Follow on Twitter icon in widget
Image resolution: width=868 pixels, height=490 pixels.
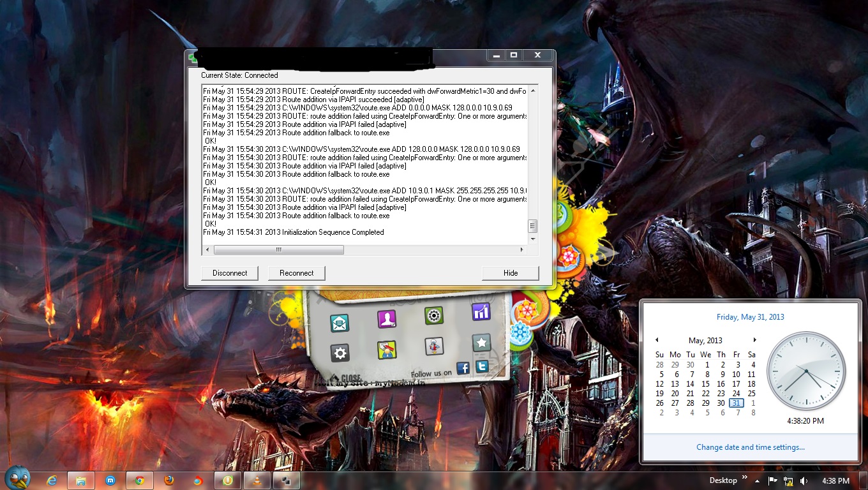[482, 366]
